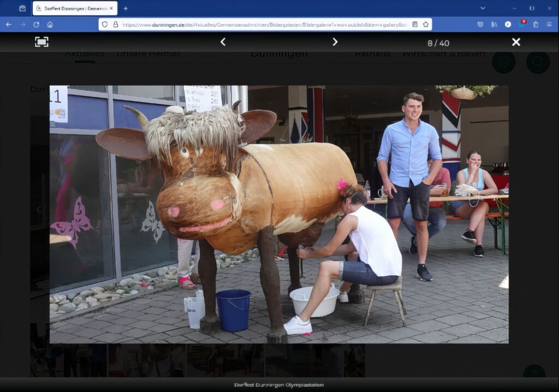The image size is (559, 392).
Task: Reload the current page
Action: [36, 25]
